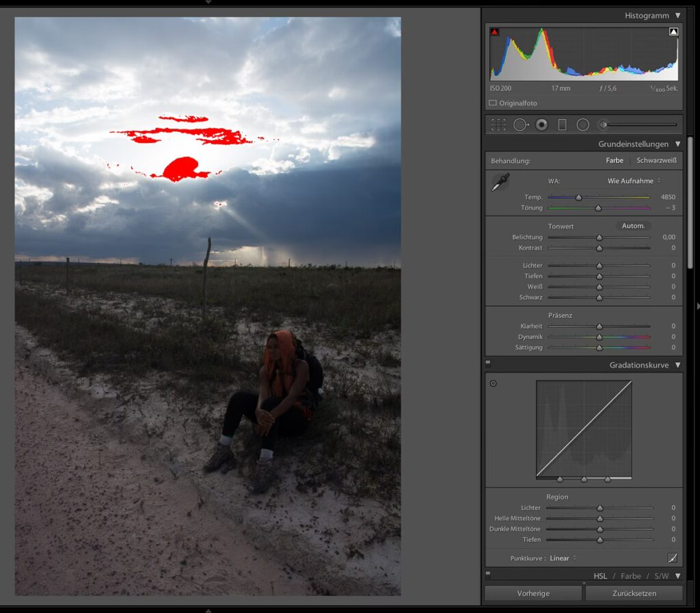Activate the Red Eye Correction tool
The width and height of the screenshot is (700, 613).
[x=541, y=124]
